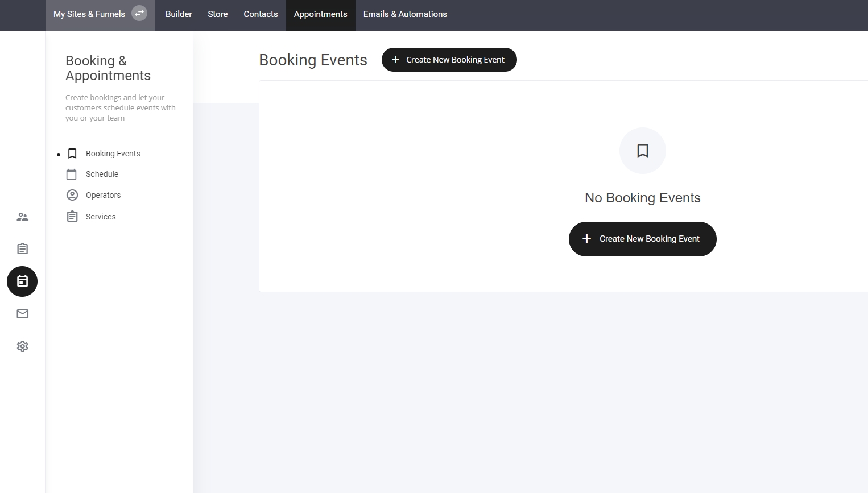The width and height of the screenshot is (868, 493).
Task: Open Emails & Automations menu
Action: pos(405,14)
